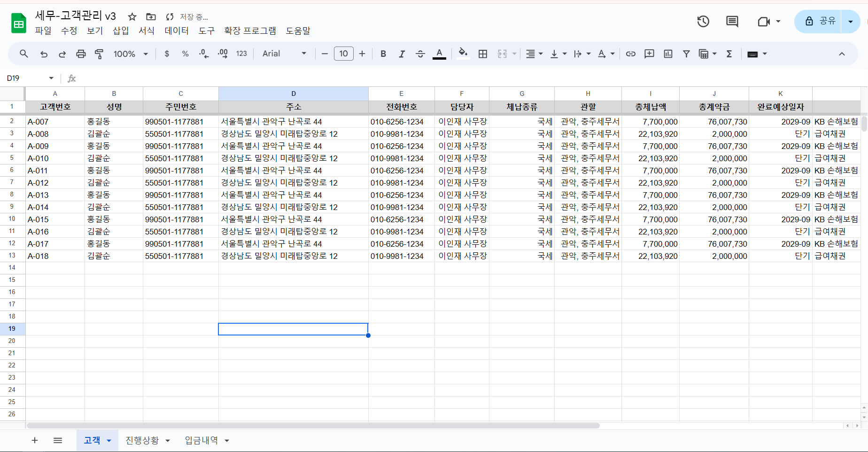Open the fill color picker
Image resolution: width=868 pixels, height=452 pixels.
[x=463, y=54]
